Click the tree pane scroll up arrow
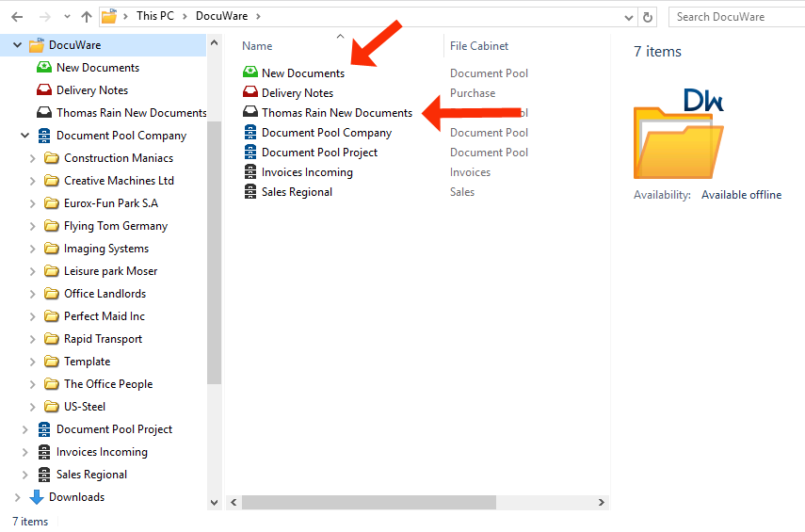 (214, 42)
